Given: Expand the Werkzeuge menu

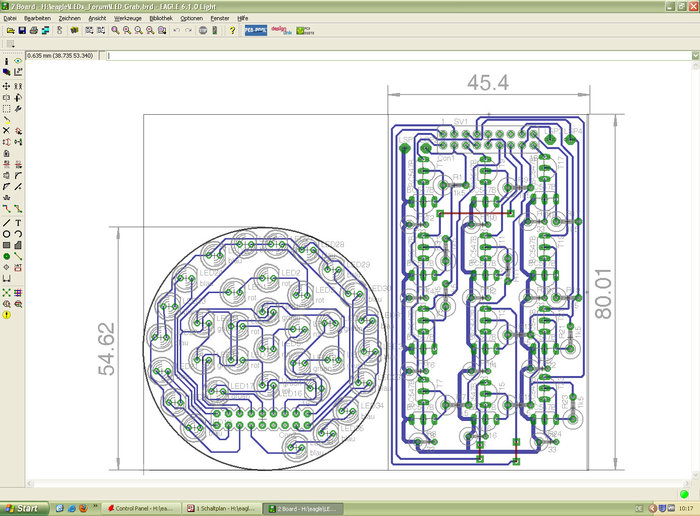Looking at the screenshot, I should pos(126,18).
